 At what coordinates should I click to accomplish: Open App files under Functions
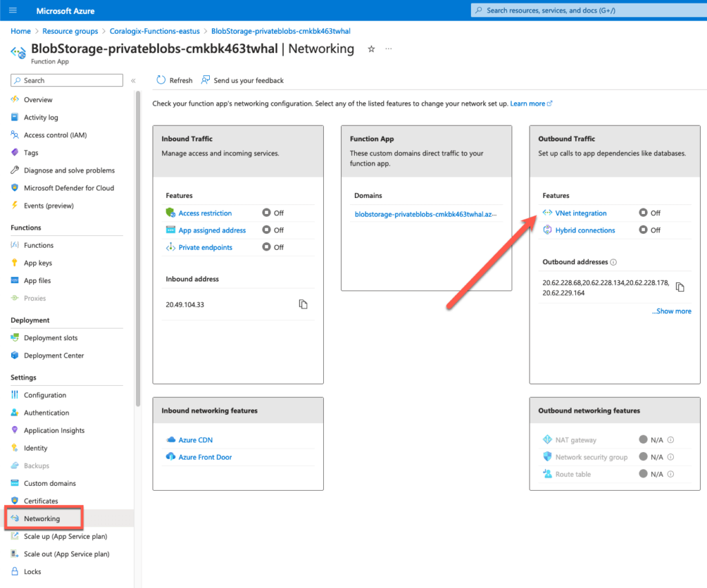tap(37, 280)
